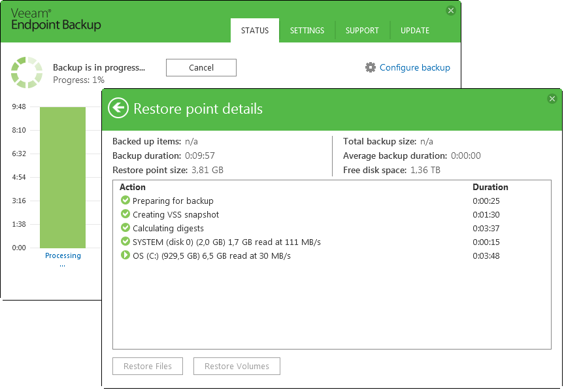The width and height of the screenshot is (564, 392).
Task: Click the Restore point size 3,81 GB value
Action: 207,170
